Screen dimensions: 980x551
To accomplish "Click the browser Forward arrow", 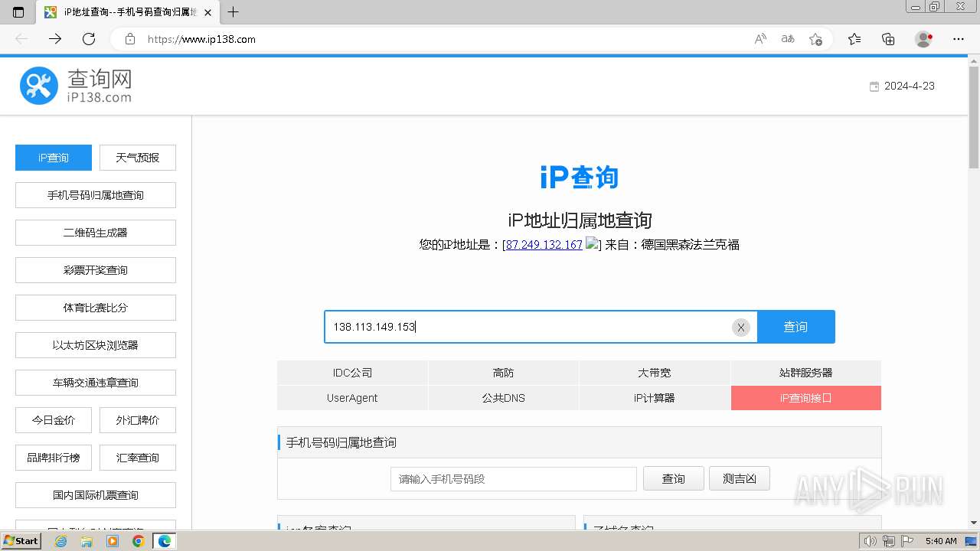I will pyautogui.click(x=55, y=39).
